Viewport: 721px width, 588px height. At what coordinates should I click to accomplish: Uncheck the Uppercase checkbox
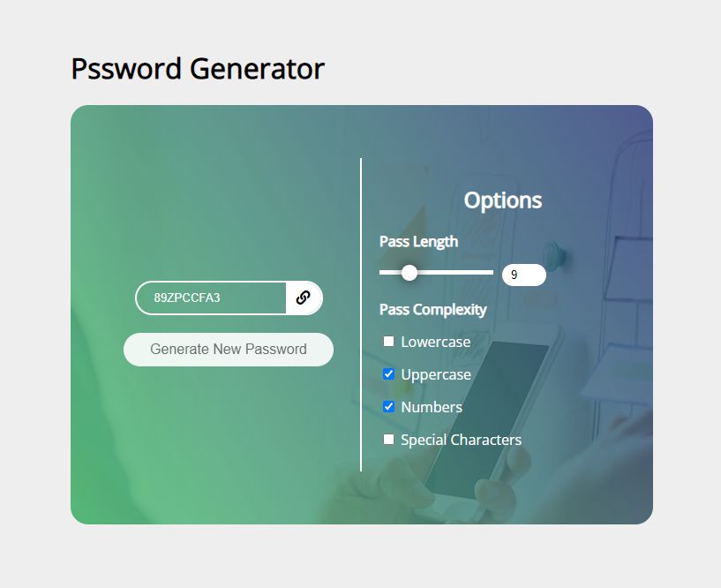[x=388, y=374]
